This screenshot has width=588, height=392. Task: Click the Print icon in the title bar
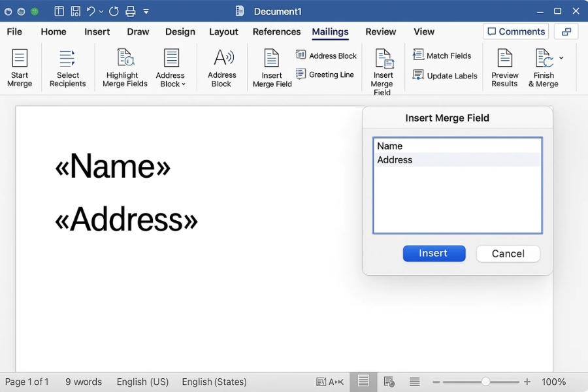pyautogui.click(x=129, y=11)
